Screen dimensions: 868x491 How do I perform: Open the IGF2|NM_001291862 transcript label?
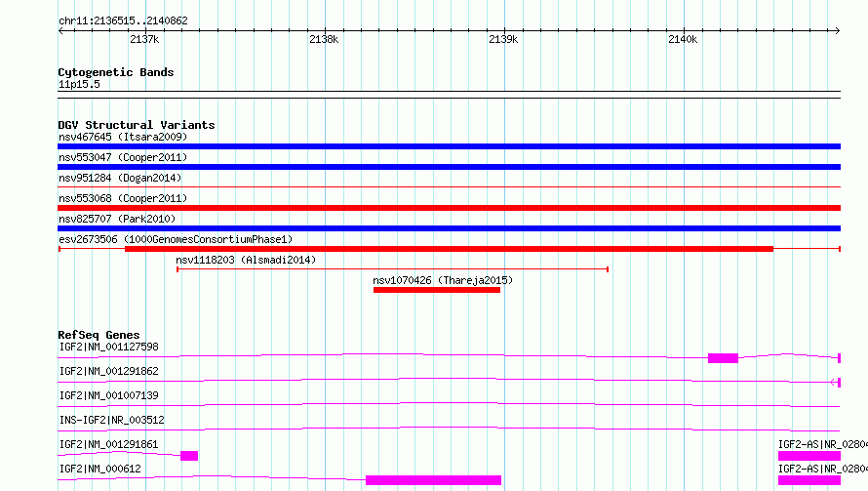tap(108, 371)
